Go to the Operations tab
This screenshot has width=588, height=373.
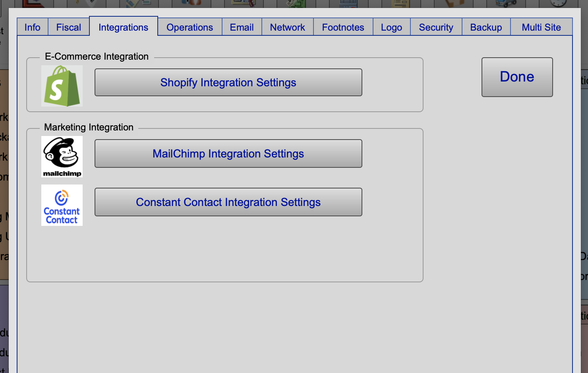point(190,27)
